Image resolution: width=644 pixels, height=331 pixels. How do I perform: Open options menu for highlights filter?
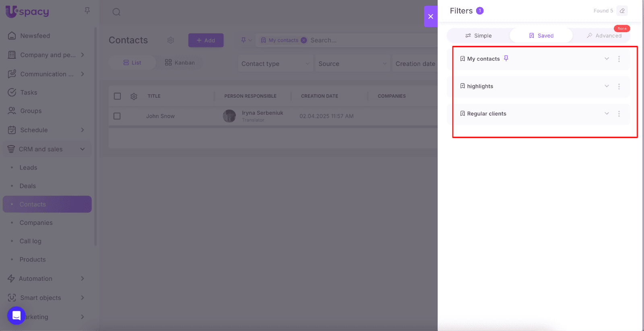(619, 86)
